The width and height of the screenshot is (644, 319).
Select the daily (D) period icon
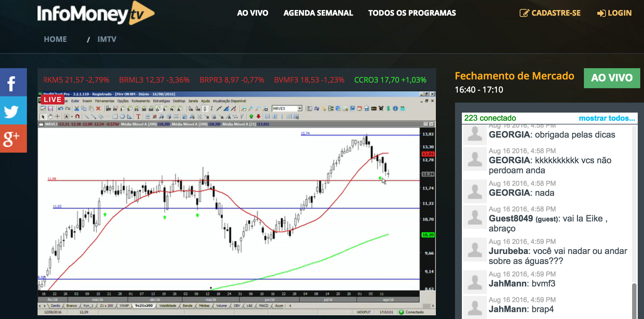[158, 109]
